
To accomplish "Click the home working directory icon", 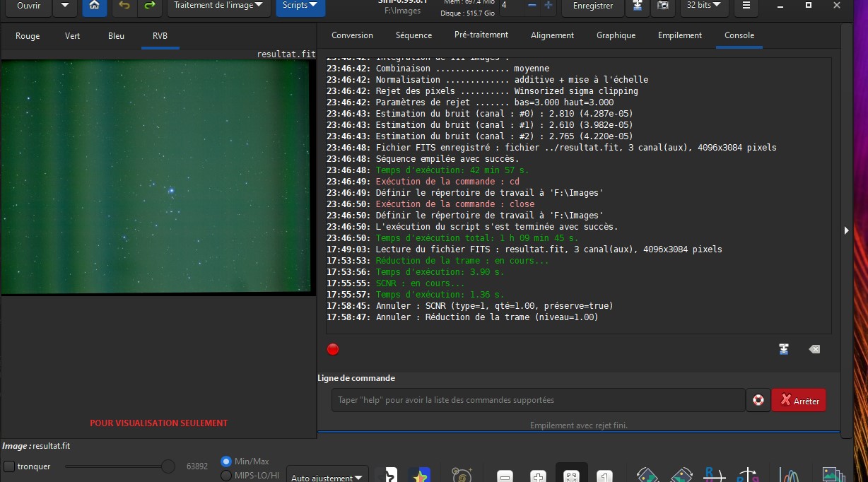I will [94, 6].
